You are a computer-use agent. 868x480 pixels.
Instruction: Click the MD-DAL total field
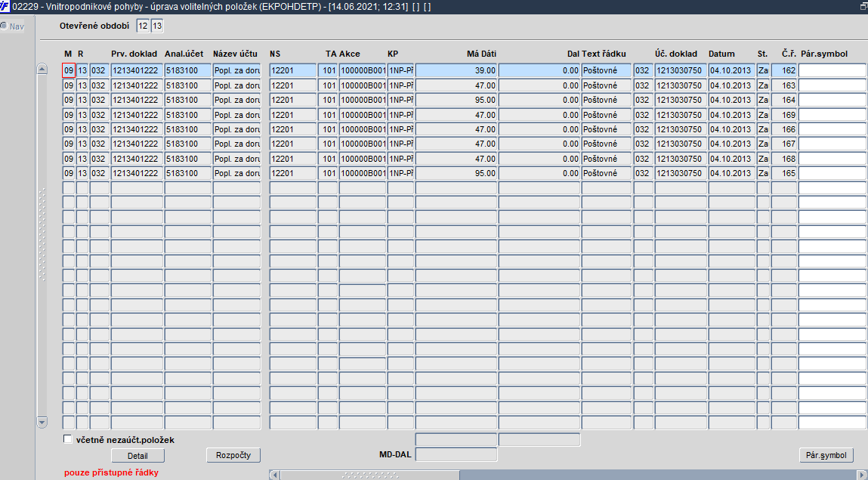click(x=456, y=454)
